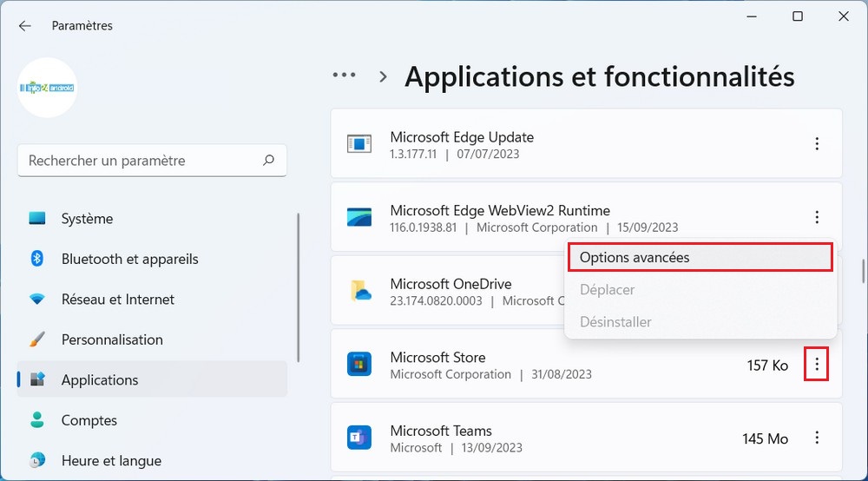The image size is (868, 481).
Task: Click the Microsoft Teams app icon
Action: point(359,438)
